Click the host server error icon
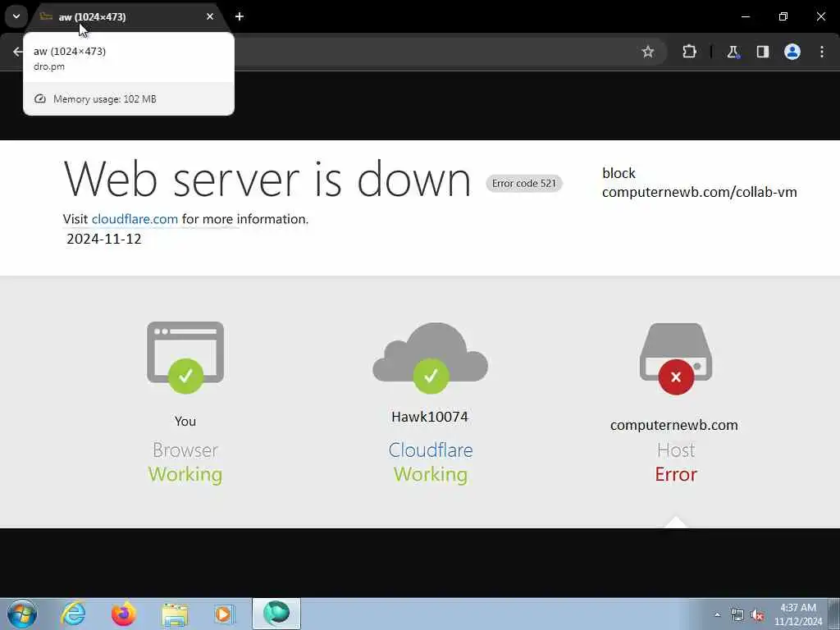The height and width of the screenshot is (630, 840). [x=676, y=358]
